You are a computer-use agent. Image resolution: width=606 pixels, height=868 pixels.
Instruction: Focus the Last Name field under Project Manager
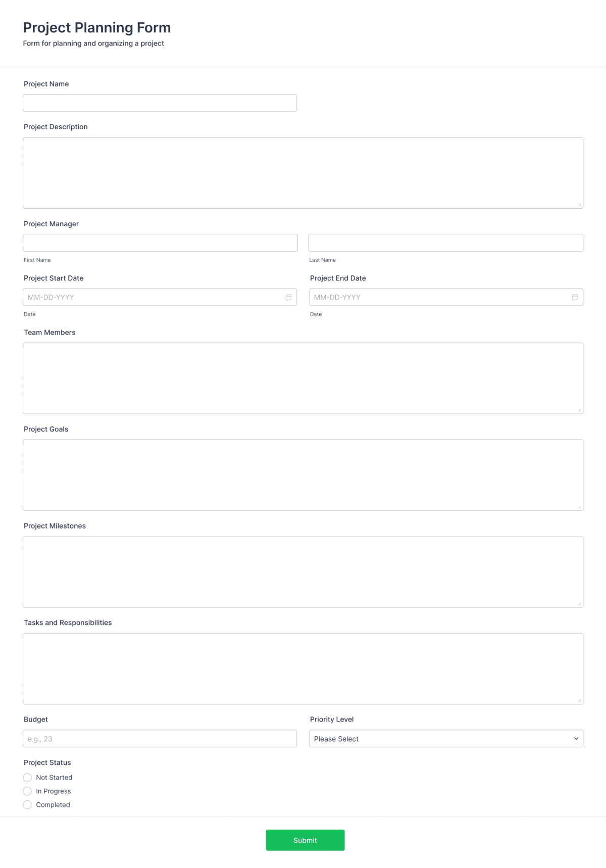(445, 243)
